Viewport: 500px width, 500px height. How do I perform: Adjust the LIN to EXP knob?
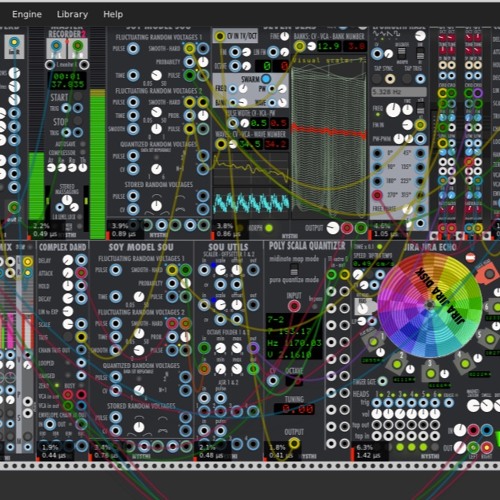click(x=68, y=311)
